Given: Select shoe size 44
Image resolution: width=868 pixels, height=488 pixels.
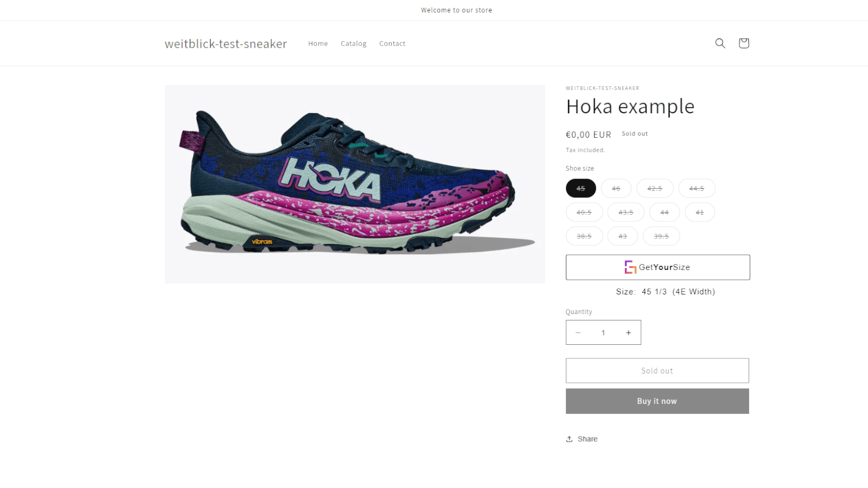Looking at the screenshot, I should point(664,212).
